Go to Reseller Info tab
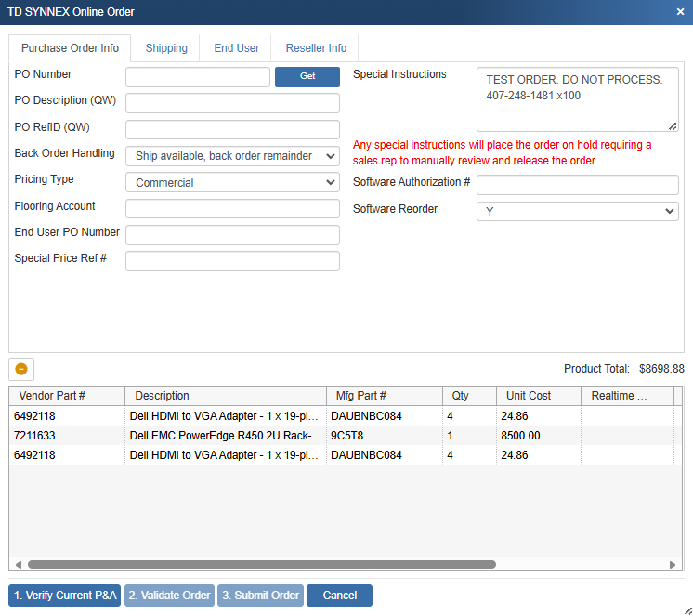Viewport: 693px width, 616px height. tap(316, 48)
